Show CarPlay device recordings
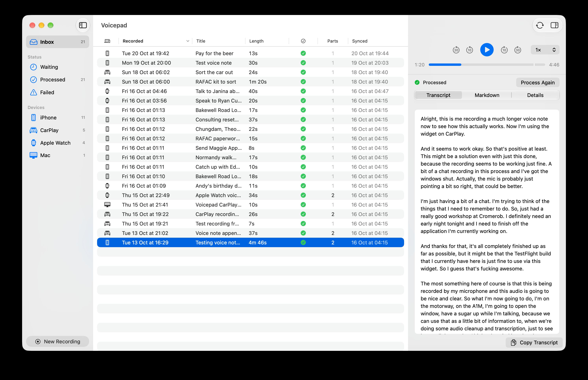This screenshot has width=588, height=380. click(x=58, y=130)
